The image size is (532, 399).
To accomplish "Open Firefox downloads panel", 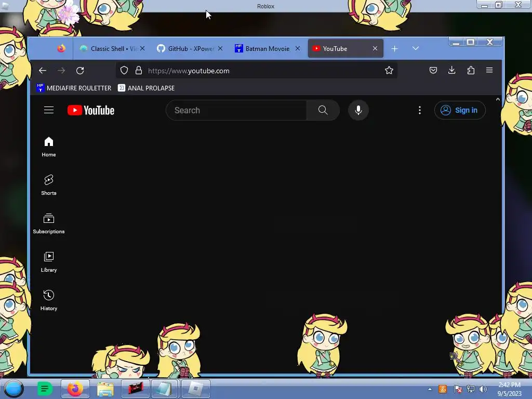I will point(451,70).
